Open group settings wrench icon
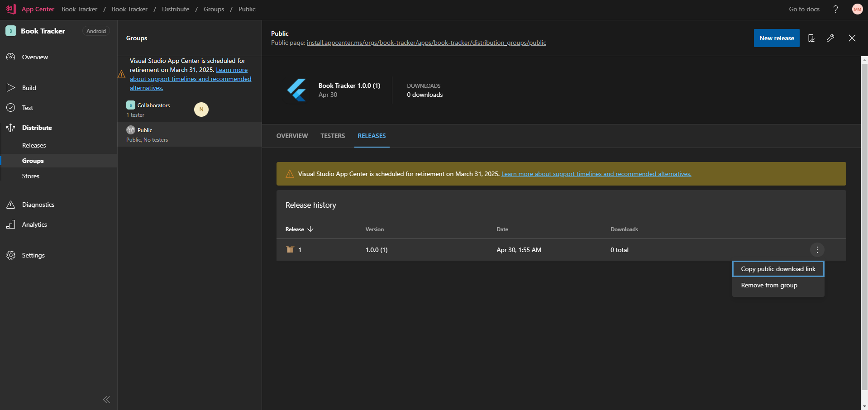 (x=830, y=38)
